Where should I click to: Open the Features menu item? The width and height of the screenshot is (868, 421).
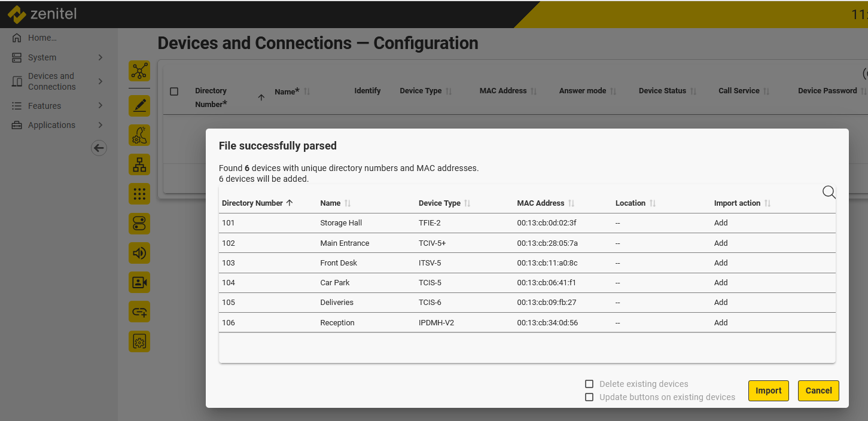44,106
